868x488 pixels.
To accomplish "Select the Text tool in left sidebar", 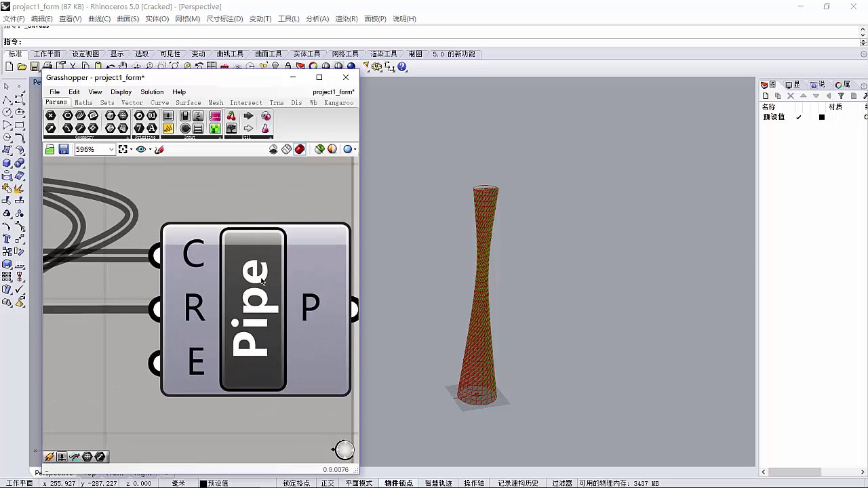I will tap(7, 239).
